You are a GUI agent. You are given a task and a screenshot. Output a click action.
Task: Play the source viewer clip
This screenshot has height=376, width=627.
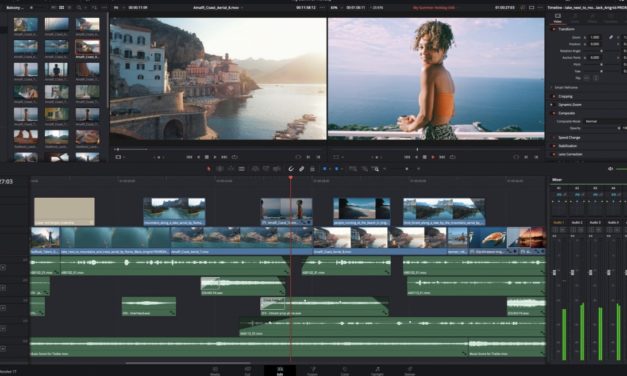(x=215, y=157)
